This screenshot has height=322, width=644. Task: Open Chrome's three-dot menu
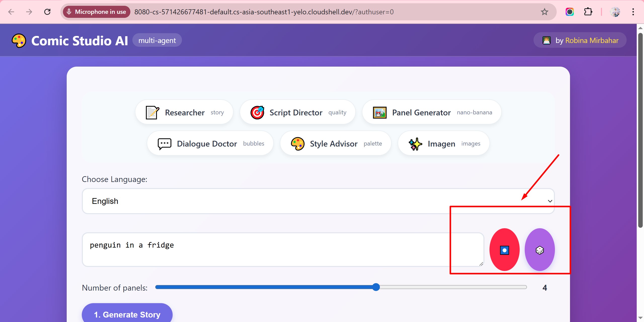pos(633,12)
